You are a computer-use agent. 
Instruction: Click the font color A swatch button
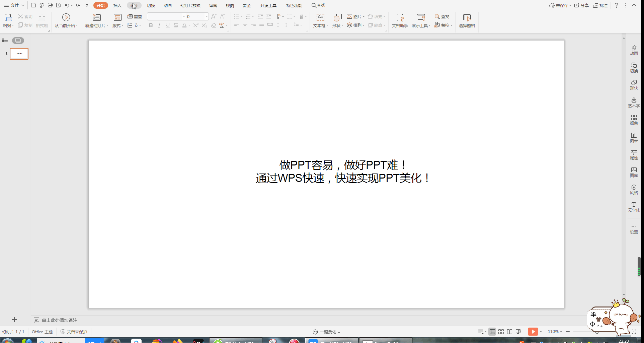coord(184,25)
